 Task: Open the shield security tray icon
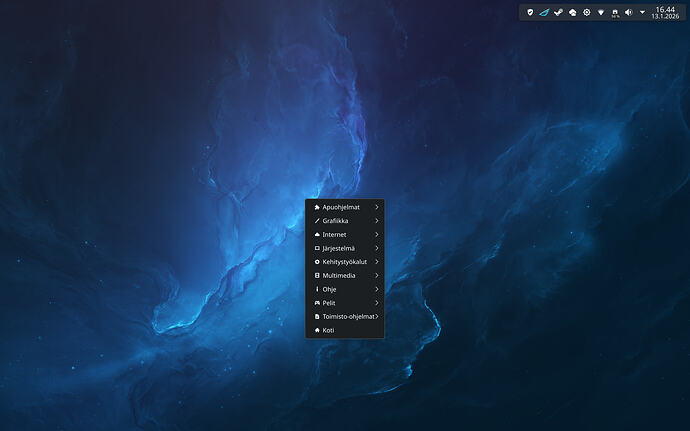pyautogui.click(x=530, y=12)
